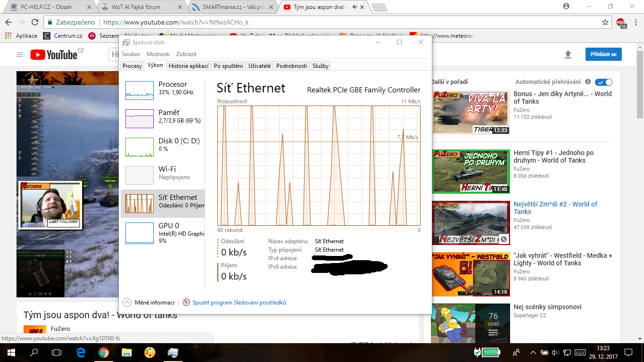Image resolution: width=644 pixels, height=362 pixels.
Task: Open the Soubor menu in Task Manager
Action: click(132, 54)
